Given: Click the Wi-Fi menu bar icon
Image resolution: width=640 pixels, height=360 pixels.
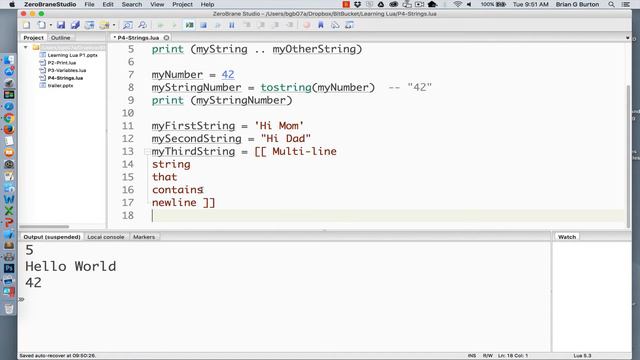Looking at the screenshot, I should [458, 4].
